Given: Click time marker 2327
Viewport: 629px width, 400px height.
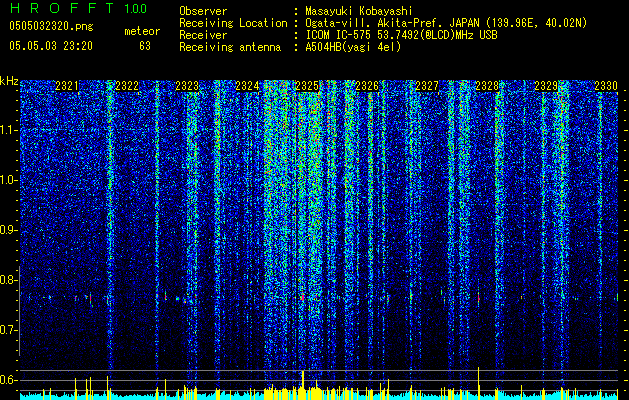Looking at the screenshot, I should (x=427, y=86).
